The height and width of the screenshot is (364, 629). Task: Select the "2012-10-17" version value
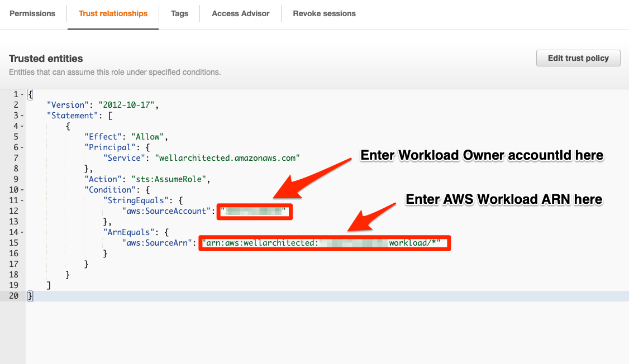126,105
